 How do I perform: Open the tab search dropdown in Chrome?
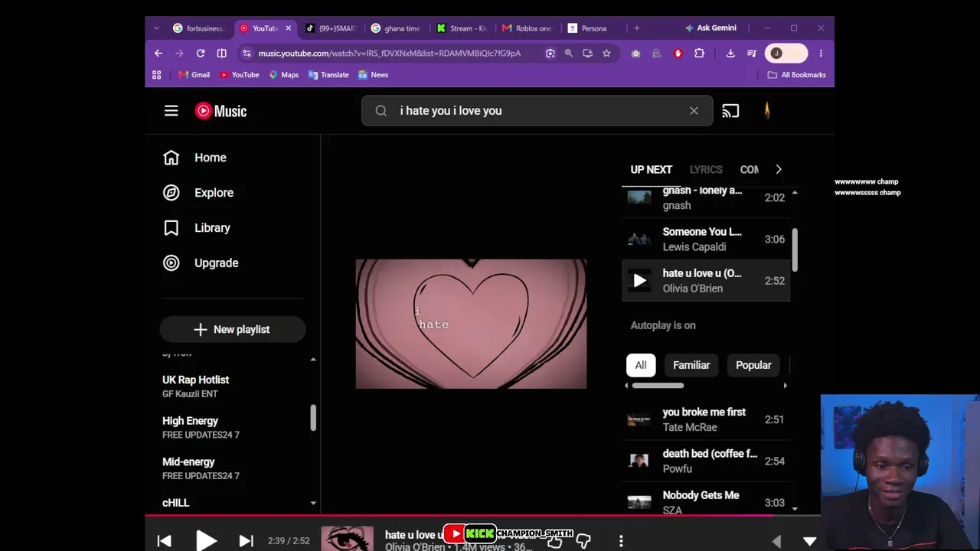[157, 28]
